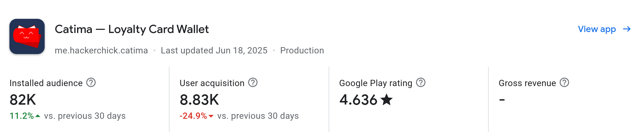Image resolution: width=644 pixels, height=132 pixels.
Task: Open help for Installed audience metric
Action: pyautogui.click(x=91, y=83)
